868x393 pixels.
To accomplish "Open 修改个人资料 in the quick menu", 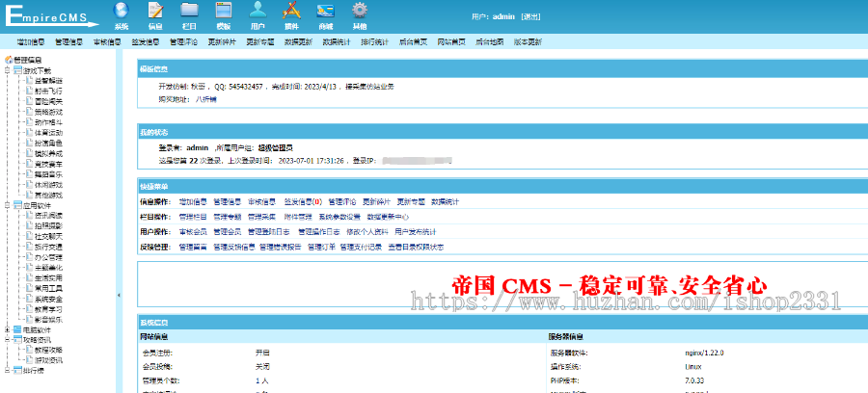I will [367, 232].
